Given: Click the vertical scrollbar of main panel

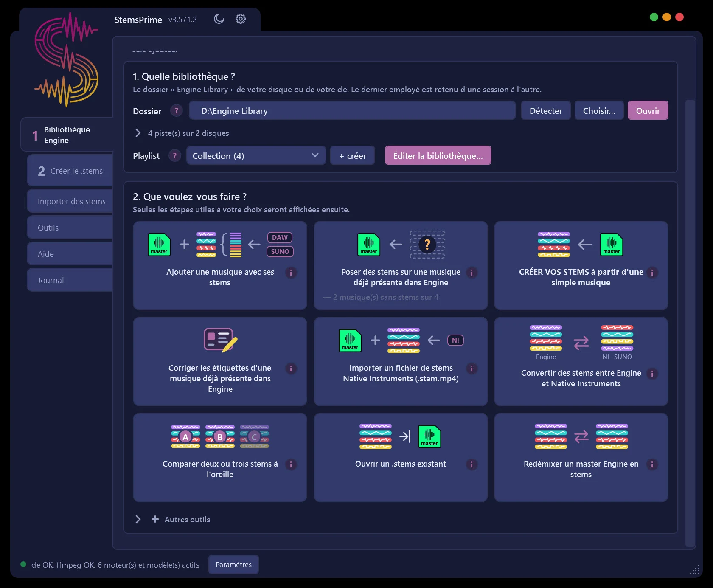Looking at the screenshot, I should tap(690, 323).
